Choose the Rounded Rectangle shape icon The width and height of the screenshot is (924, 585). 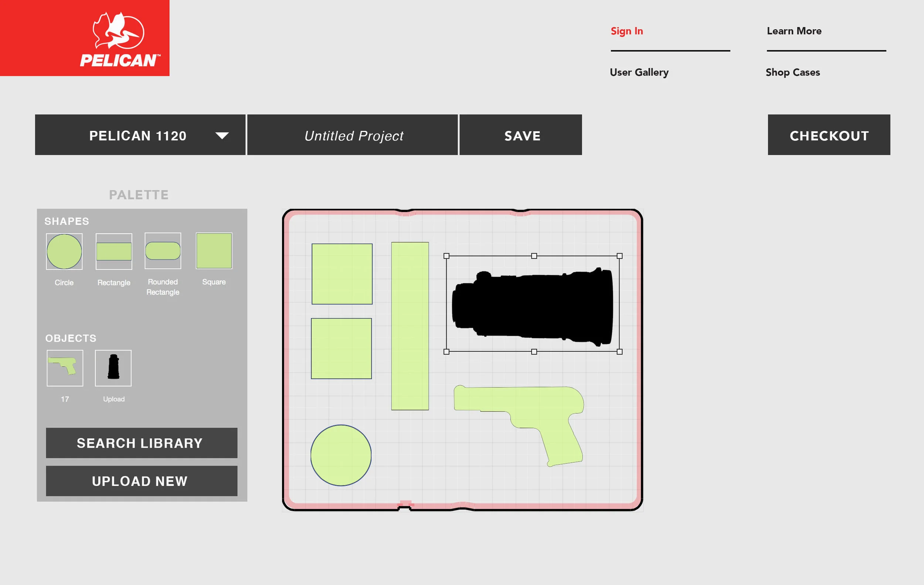163,251
